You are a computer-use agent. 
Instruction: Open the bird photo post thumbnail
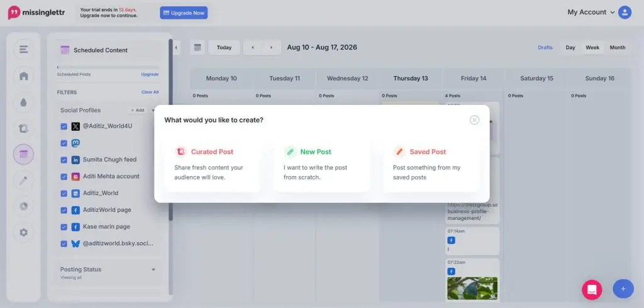472,289
